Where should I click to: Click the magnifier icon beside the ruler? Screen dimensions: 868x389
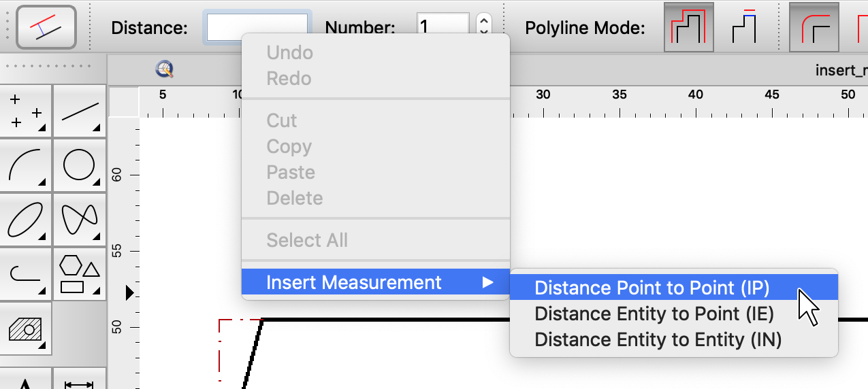tap(164, 69)
